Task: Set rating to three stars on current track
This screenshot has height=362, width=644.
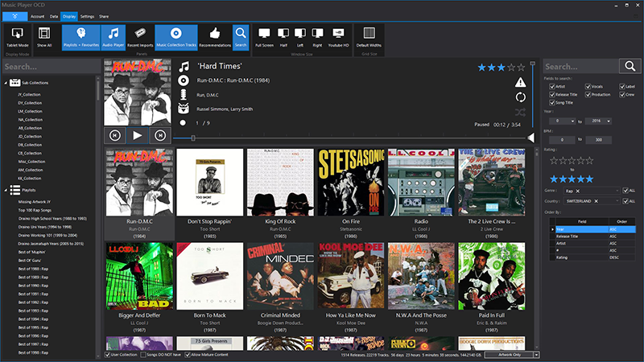Action: [501, 68]
